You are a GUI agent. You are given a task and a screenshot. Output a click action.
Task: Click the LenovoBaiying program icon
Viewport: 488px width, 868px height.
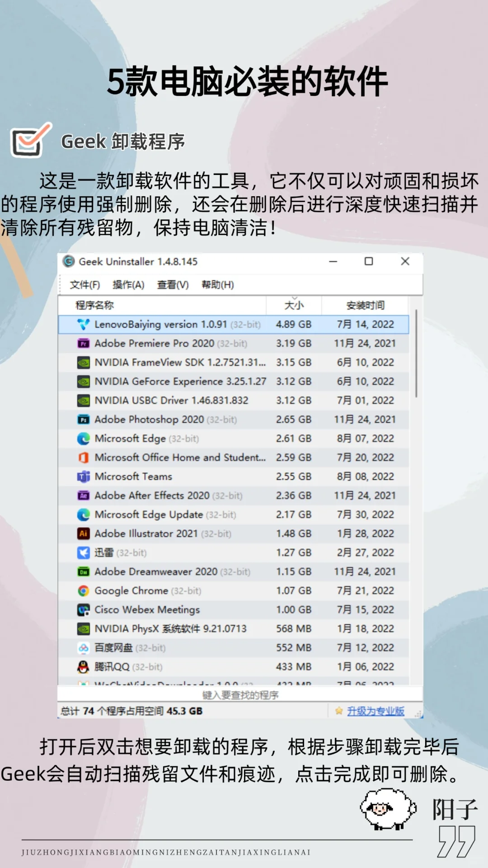84,324
